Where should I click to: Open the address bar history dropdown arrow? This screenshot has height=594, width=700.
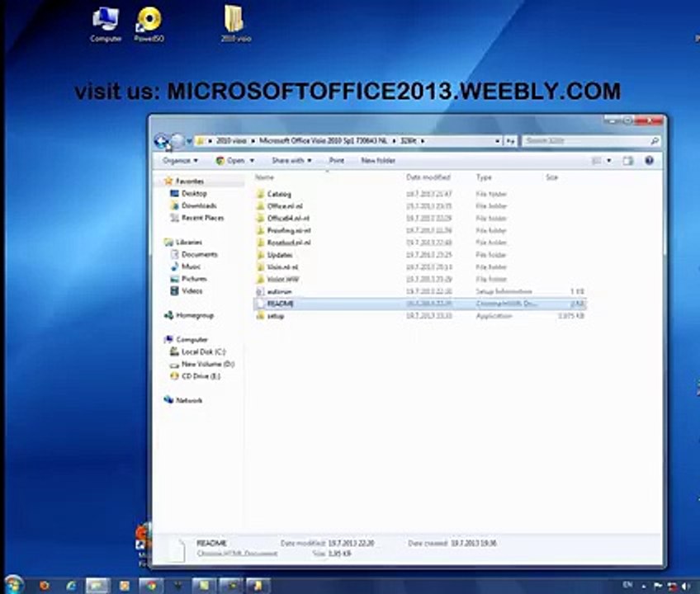[497, 141]
